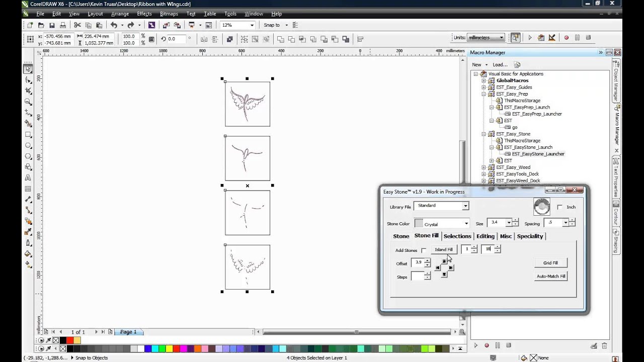Click the right offset arrow button
This screenshot has width=644, height=362.
451,268
